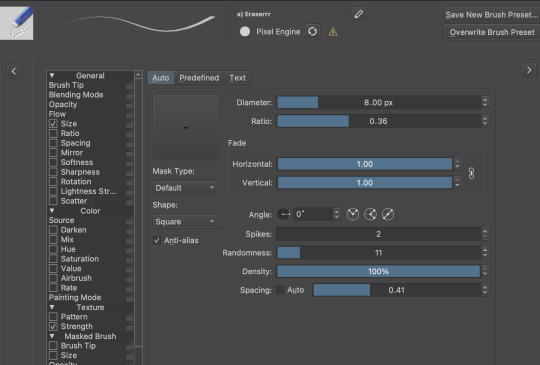Image resolution: width=540 pixels, height=365 pixels.
Task: Click the left arrow panel button
Action: tap(14, 71)
